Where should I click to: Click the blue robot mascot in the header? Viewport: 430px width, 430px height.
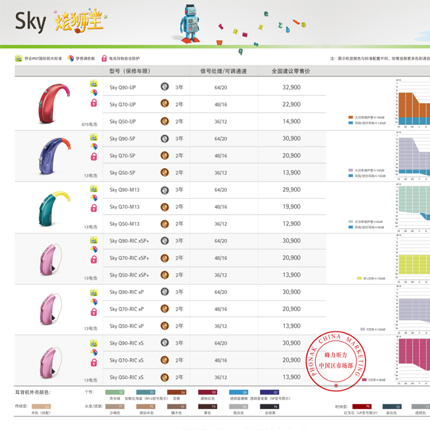click(x=190, y=23)
